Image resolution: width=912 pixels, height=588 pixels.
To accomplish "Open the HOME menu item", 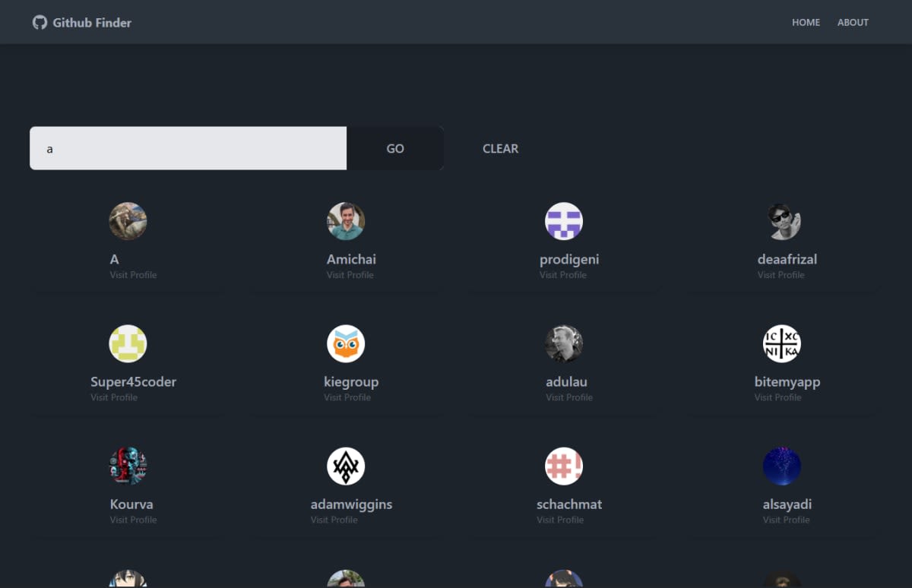I will pyautogui.click(x=806, y=22).
